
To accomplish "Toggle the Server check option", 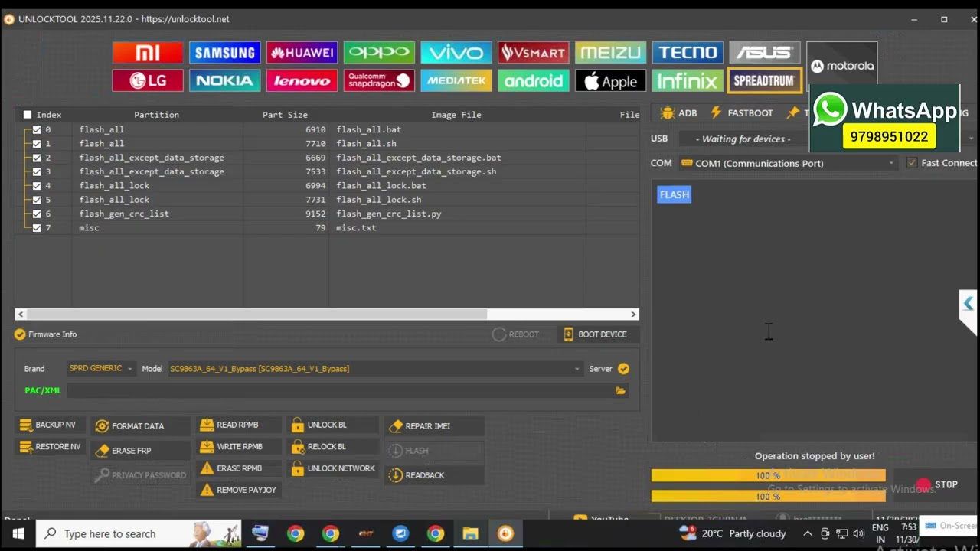I will click(x=623, y=369).
